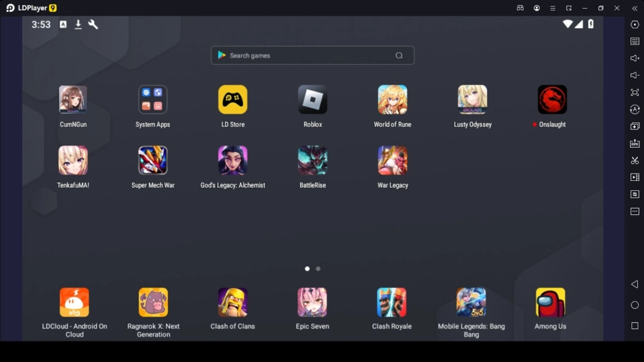Viewport: 644px width, 362px height.
Task: Open God's Legacy: Alchemist
Action: click(x=233, y=160)
